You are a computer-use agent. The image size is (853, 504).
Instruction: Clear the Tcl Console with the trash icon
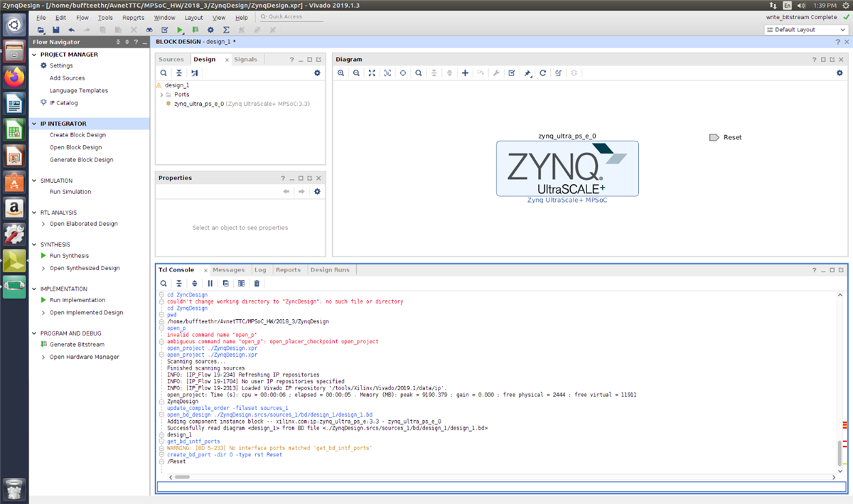[x=257, y=283]
